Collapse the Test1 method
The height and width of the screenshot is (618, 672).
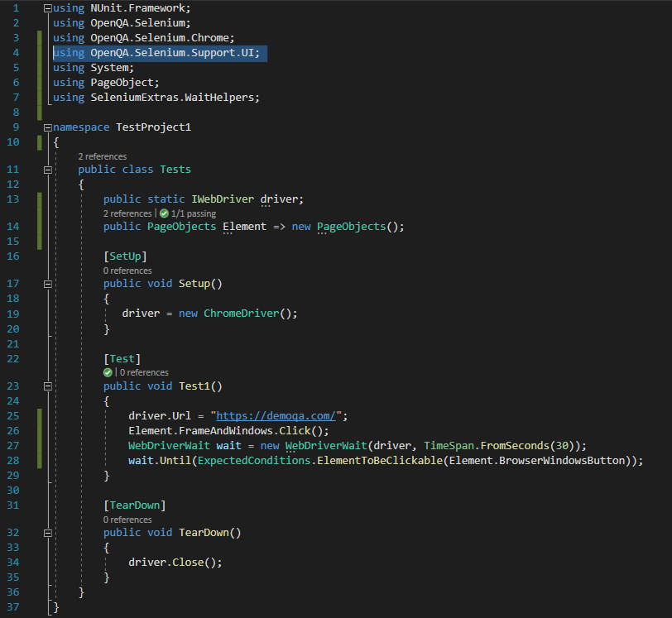point(47,386)
